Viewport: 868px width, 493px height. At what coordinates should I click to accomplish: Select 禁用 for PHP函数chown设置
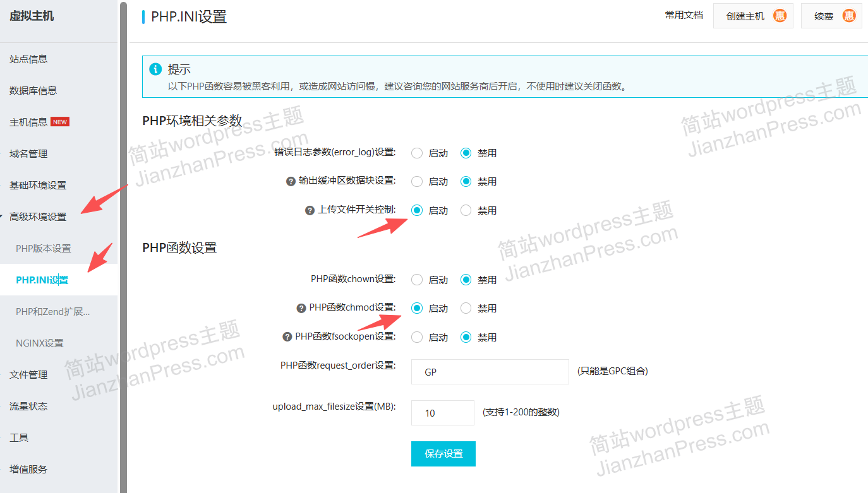(466, 280)
